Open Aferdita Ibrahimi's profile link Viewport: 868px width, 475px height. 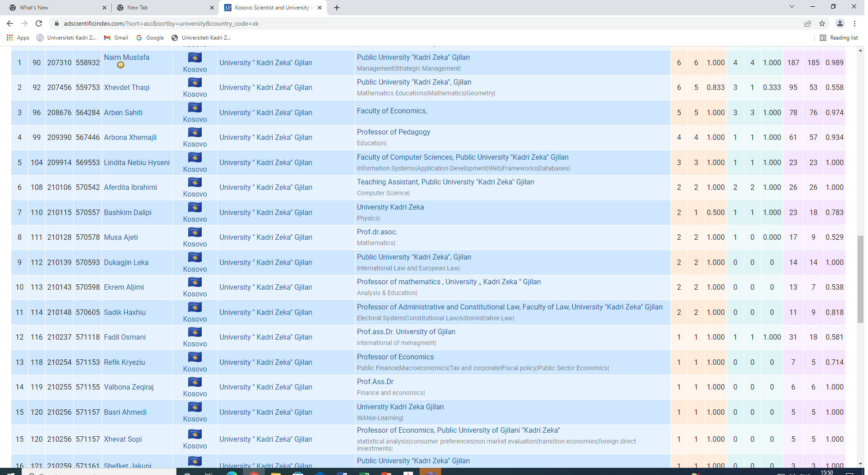pyautogui.click(x=131, y=188)
